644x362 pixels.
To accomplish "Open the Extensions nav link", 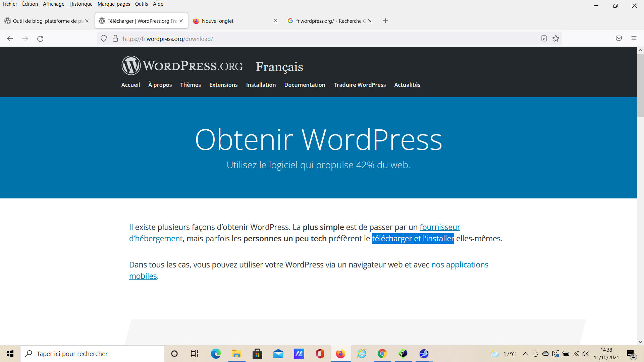I will (x=223, y=85).
